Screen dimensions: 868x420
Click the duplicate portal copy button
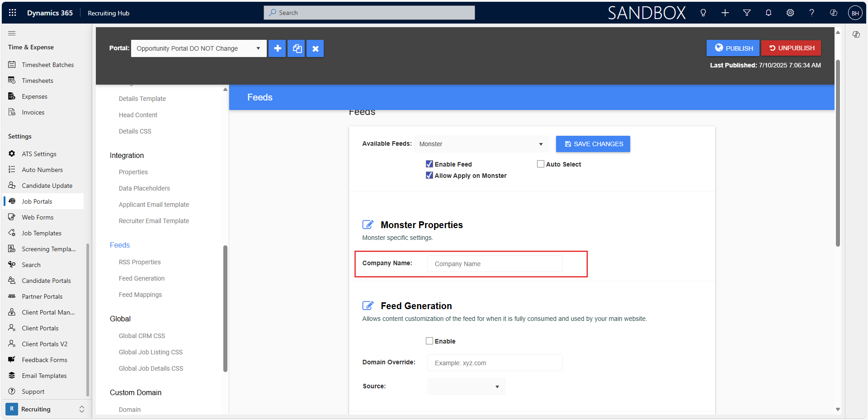(x=297, y=48)
